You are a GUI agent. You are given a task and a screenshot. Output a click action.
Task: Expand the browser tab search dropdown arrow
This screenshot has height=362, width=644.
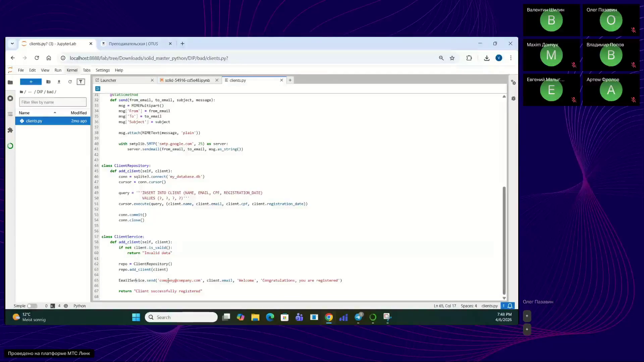point(12,44)
